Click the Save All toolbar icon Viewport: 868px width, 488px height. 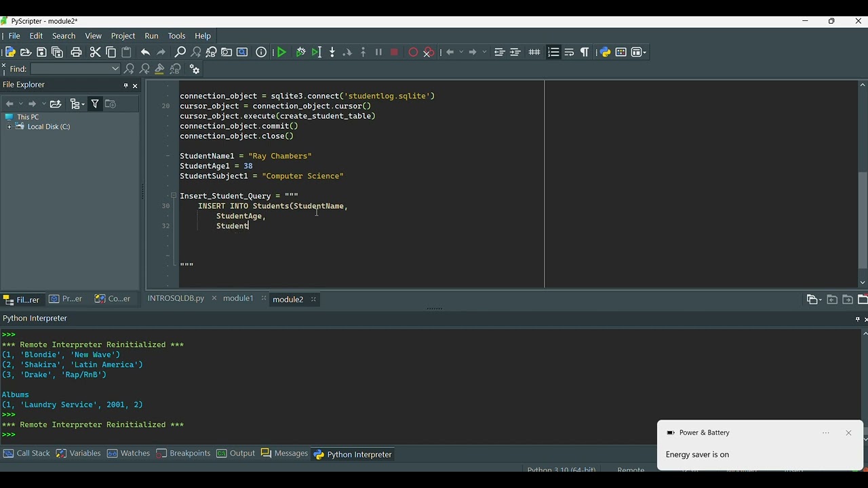pos(57,52)
